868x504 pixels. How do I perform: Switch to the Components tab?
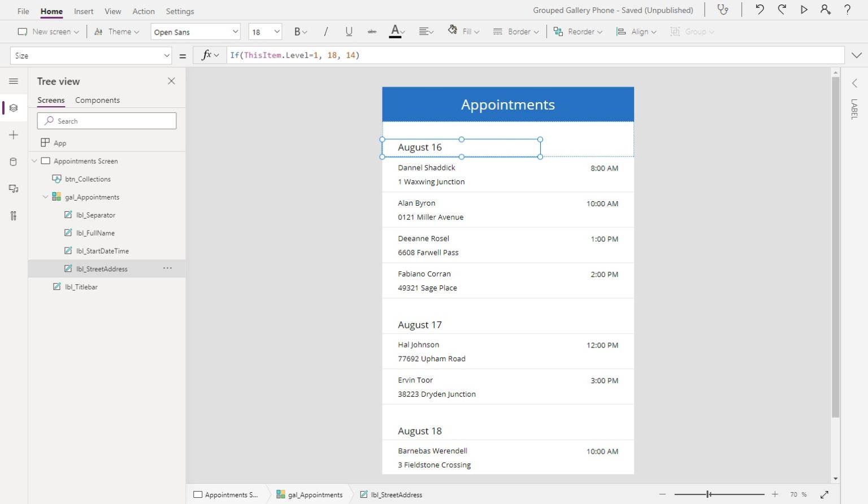coord(97,100)
